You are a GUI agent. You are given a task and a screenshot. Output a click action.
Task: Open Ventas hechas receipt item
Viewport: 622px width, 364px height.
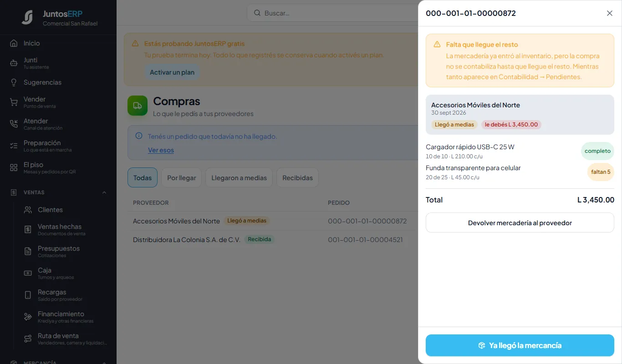click(66, 229)
